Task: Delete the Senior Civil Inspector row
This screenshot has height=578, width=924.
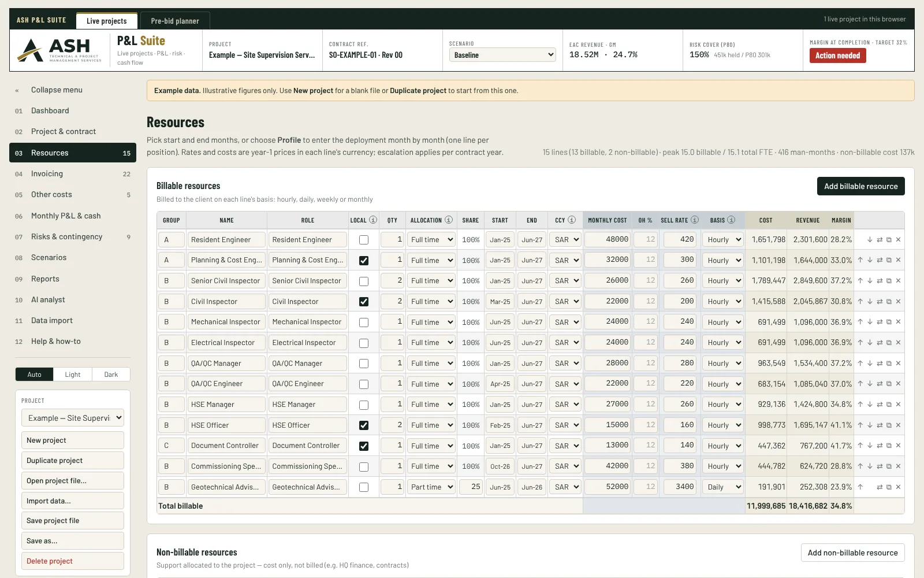Action: point(898,281)
